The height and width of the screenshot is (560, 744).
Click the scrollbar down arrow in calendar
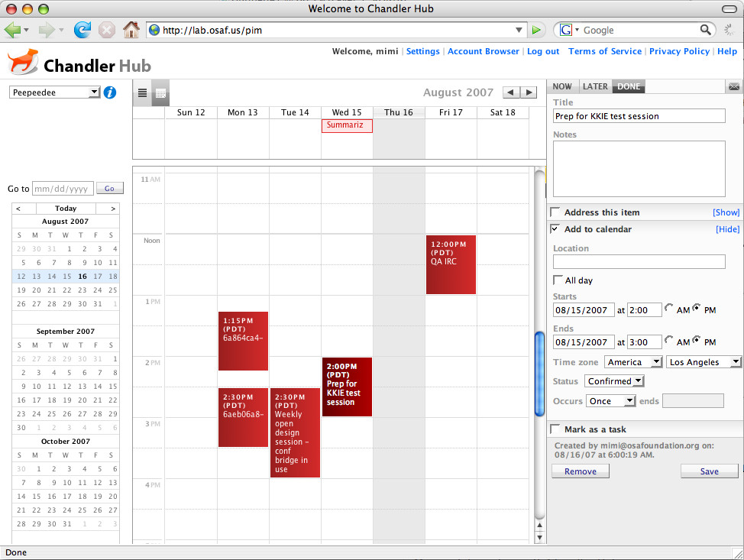click(539, 537)
